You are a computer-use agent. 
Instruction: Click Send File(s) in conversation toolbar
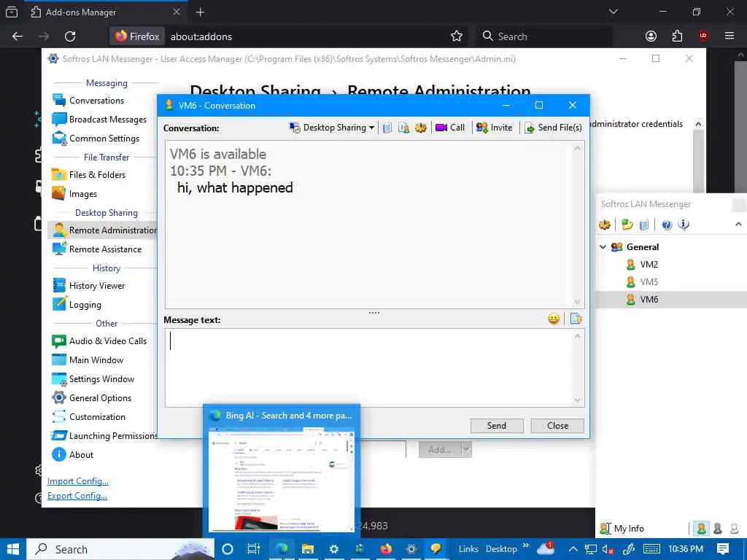click(553, 128)
